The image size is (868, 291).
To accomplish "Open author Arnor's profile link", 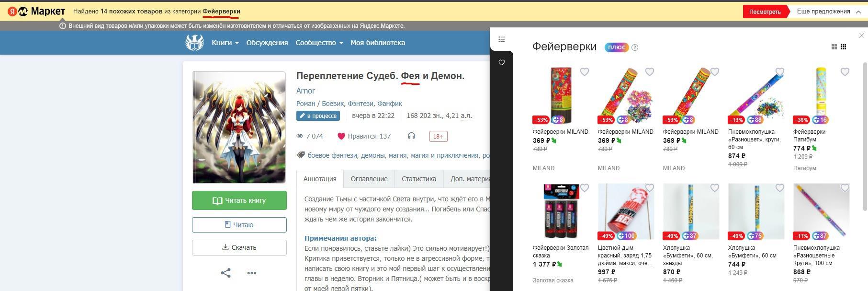I will [305, 91].
